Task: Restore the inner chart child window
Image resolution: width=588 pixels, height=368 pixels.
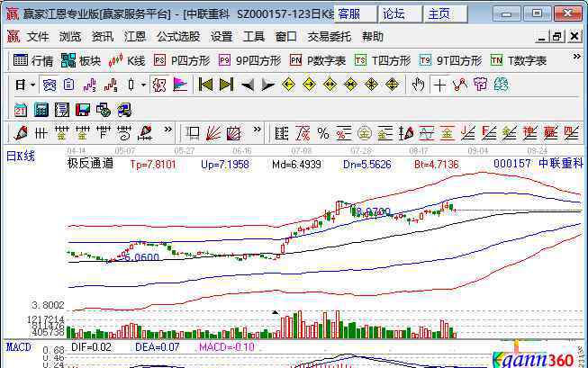Action: tap(557, 36)
